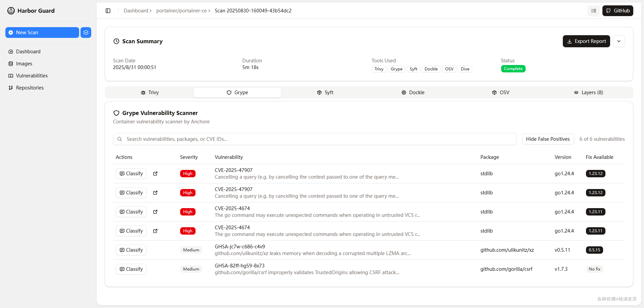644x308 pixels.
Task: Click the Fix Available column header
Action: click(x=599, y=157)
